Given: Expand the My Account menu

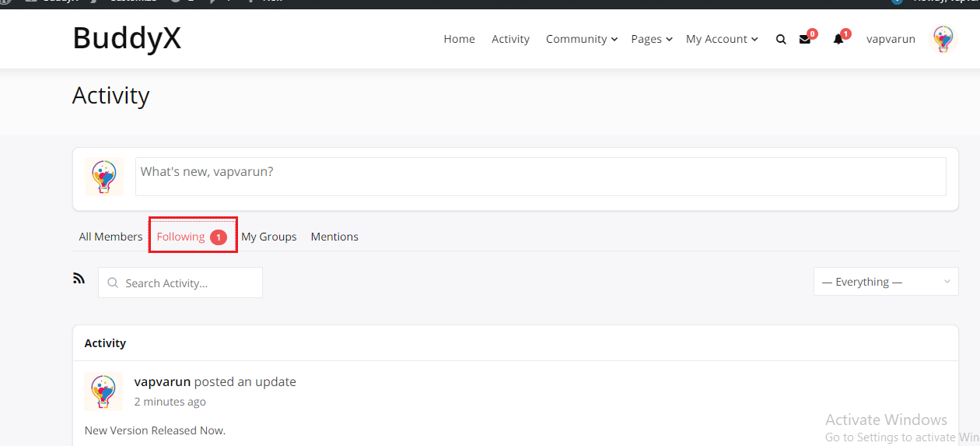Looking at the screenshot, I should tap(722, 39).
